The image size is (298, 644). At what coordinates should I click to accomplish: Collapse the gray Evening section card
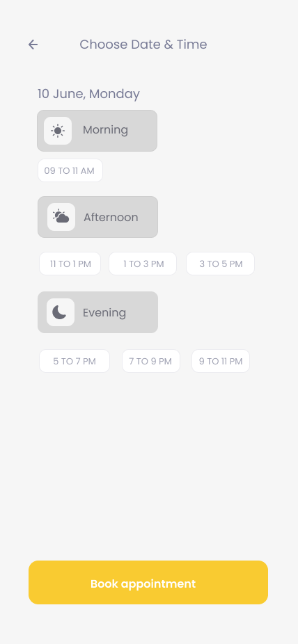(98, 312)
